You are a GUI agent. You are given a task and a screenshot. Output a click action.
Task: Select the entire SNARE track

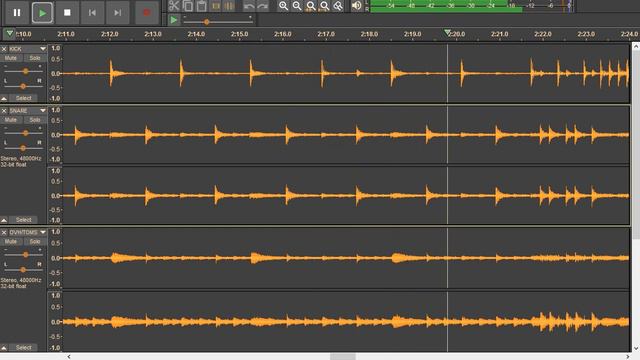pyautogui.click(x=24, y=220)
